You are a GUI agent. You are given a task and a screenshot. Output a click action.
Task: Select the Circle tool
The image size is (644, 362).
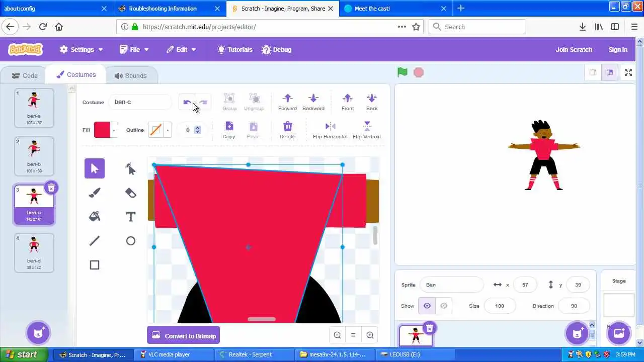pyautogui.click(x=131, y=241)
